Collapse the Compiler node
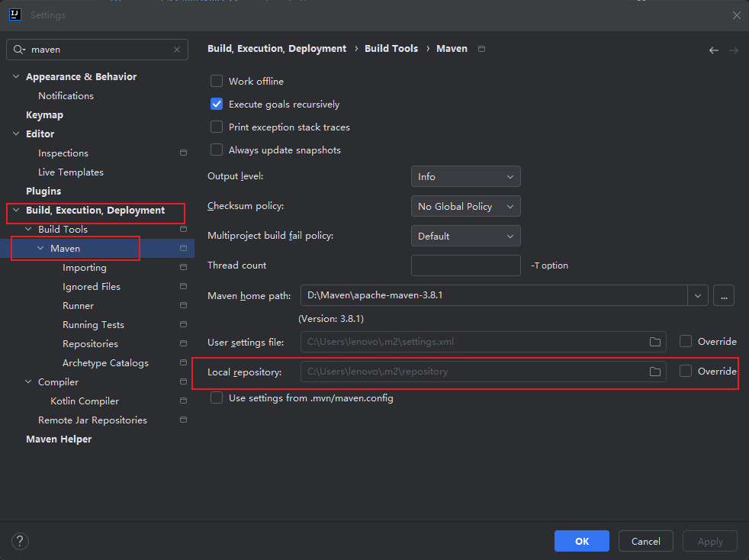The image size is (749, 560). click(x=29, y=382)
